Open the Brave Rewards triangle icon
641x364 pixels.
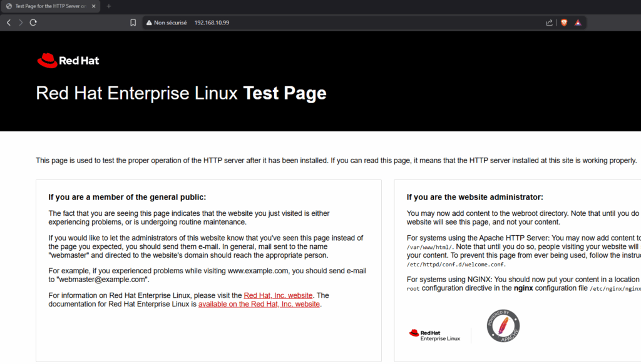point(578,23)
